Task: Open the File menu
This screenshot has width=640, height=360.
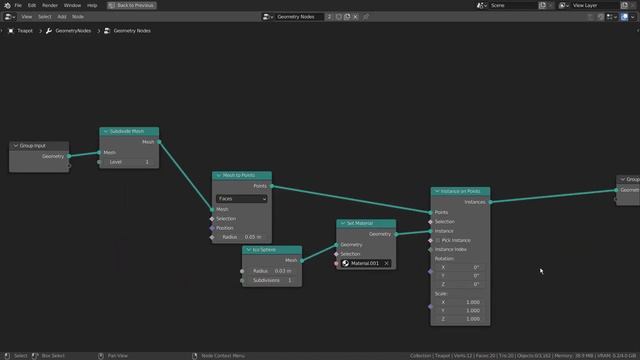Action: 18,5
